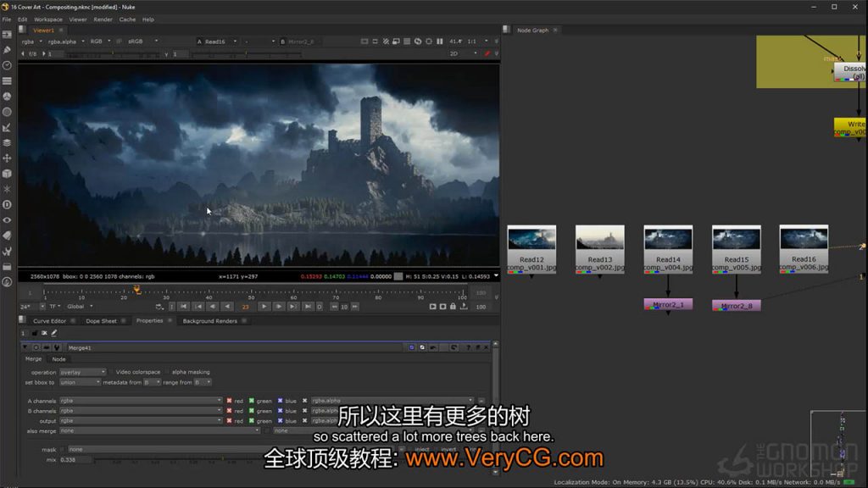868x488 pixels.
Task: Click the mix value field
Action: coord(75,460)
